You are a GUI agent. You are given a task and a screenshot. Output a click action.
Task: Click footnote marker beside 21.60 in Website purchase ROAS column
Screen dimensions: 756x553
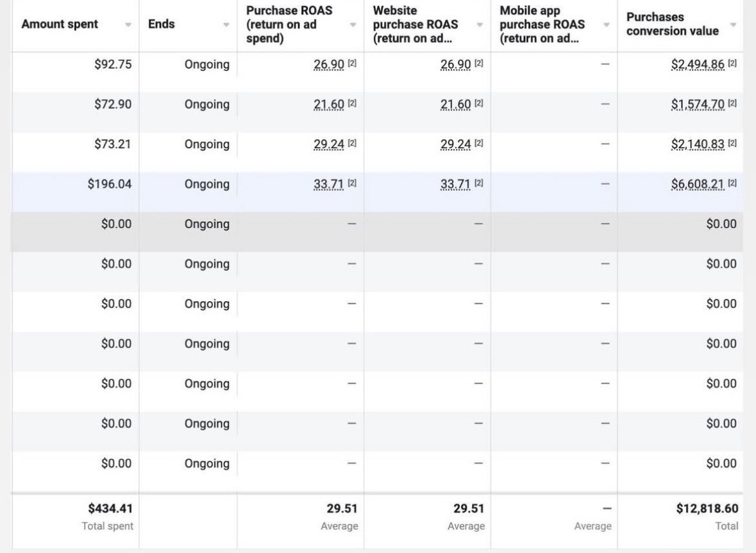pyautogui.click(x=478, y=104)
